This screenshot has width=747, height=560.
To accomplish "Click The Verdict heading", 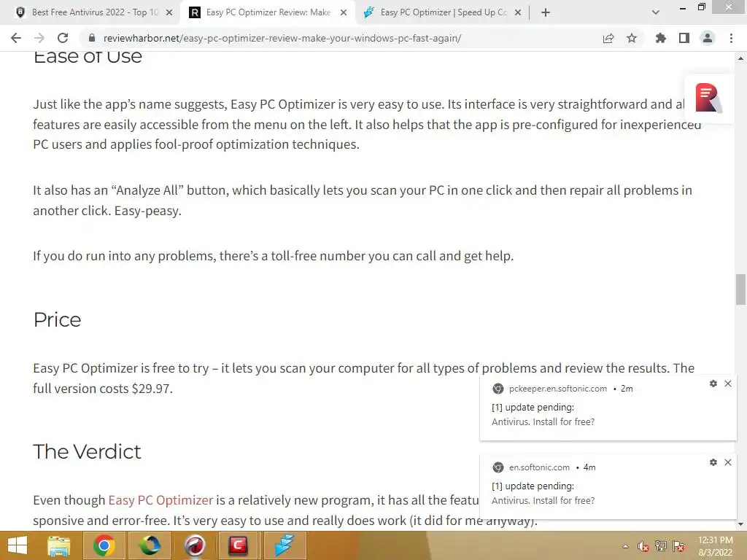I will tap(88, 451).
